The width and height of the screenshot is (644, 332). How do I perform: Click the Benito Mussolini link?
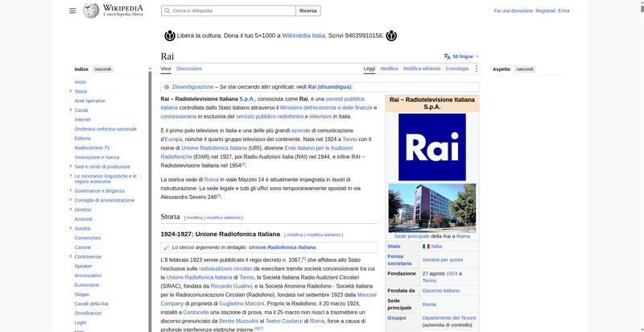coord(238,321)
